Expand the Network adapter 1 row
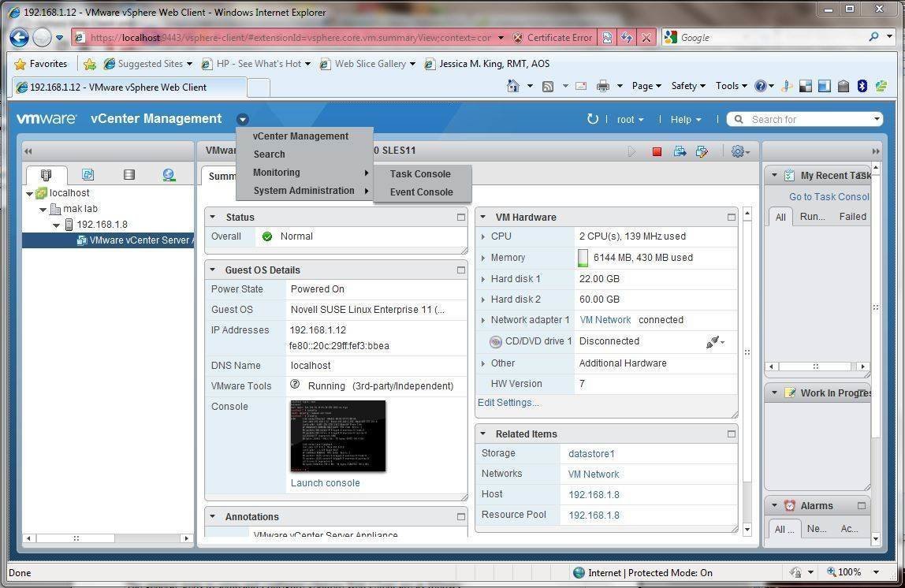 tap(483, 320)
